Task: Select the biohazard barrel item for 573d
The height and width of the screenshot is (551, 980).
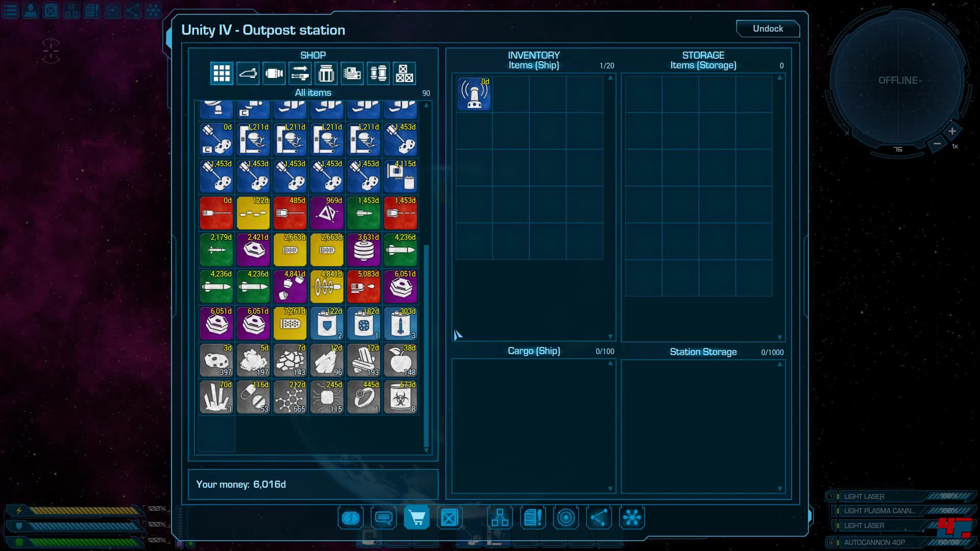Action: point(401,397)
